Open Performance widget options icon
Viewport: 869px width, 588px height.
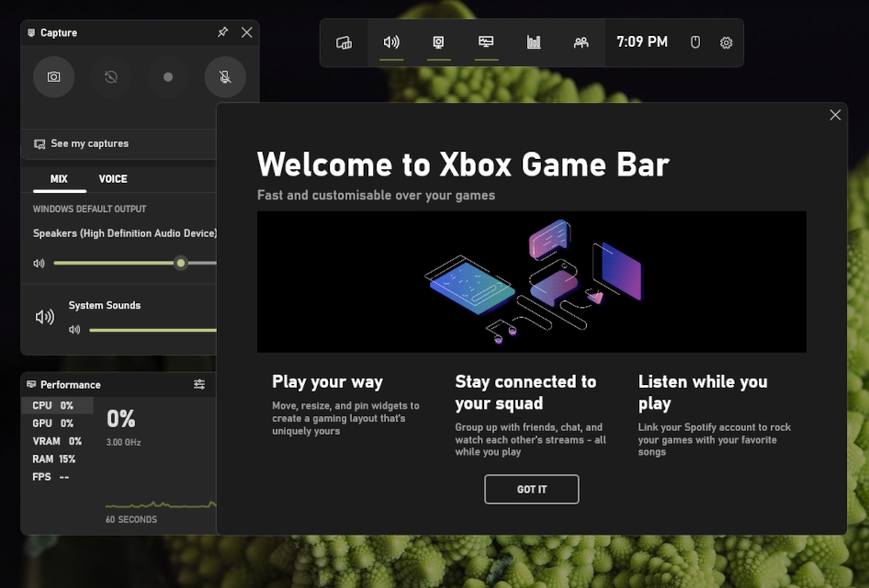tap(199, 384)
